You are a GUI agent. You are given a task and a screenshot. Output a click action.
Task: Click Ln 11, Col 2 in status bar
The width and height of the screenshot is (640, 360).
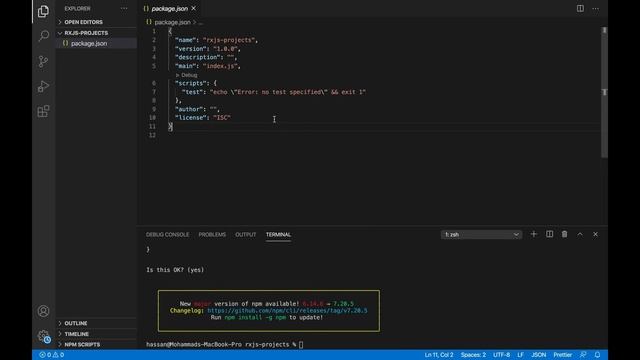(x=439, y=355)
